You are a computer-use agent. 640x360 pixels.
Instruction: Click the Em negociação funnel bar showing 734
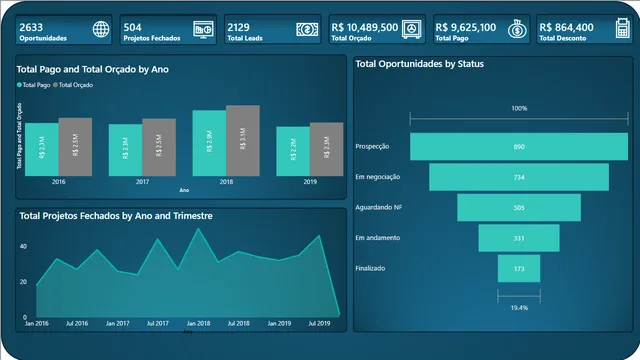pyautogui.click(x=519, y=177)
